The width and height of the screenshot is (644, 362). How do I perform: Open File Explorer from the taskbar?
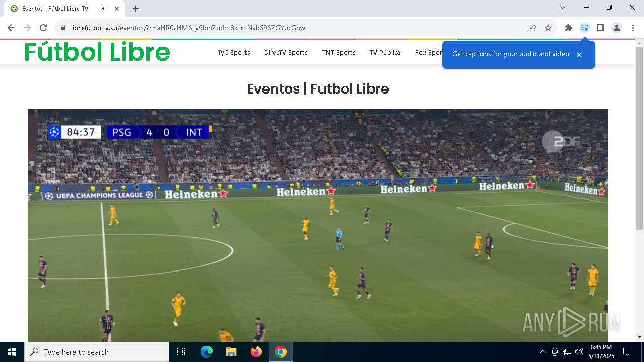231,352
